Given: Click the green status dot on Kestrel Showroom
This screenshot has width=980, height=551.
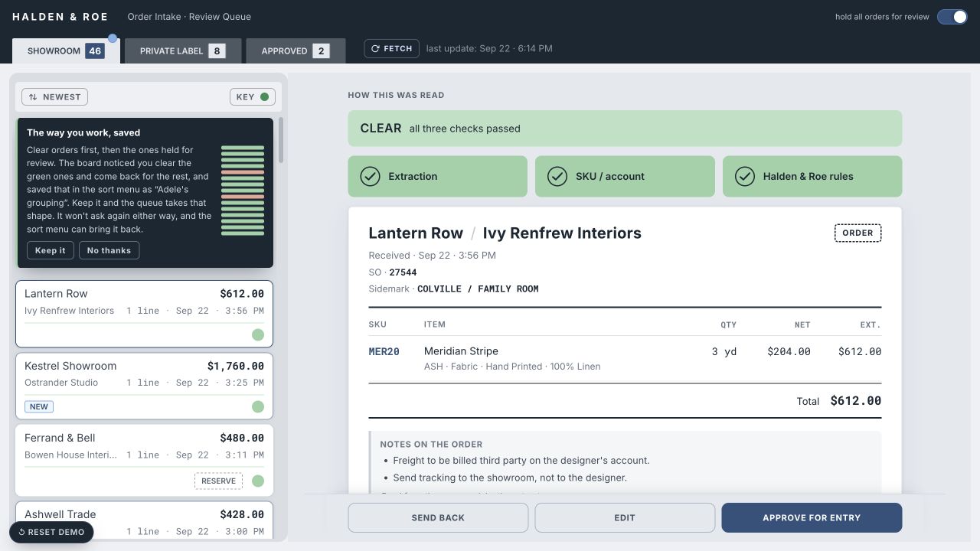Looking at the screenshot, I should [x=258, y=406].
